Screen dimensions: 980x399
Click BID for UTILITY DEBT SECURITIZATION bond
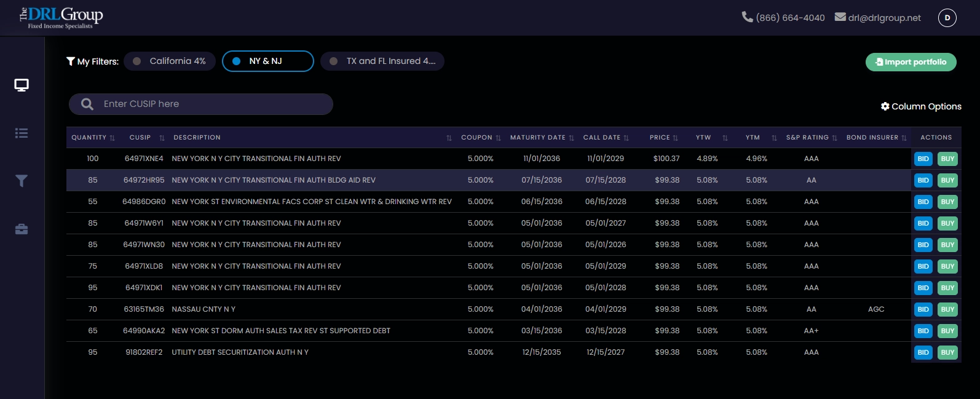click(x=923, y=352)
